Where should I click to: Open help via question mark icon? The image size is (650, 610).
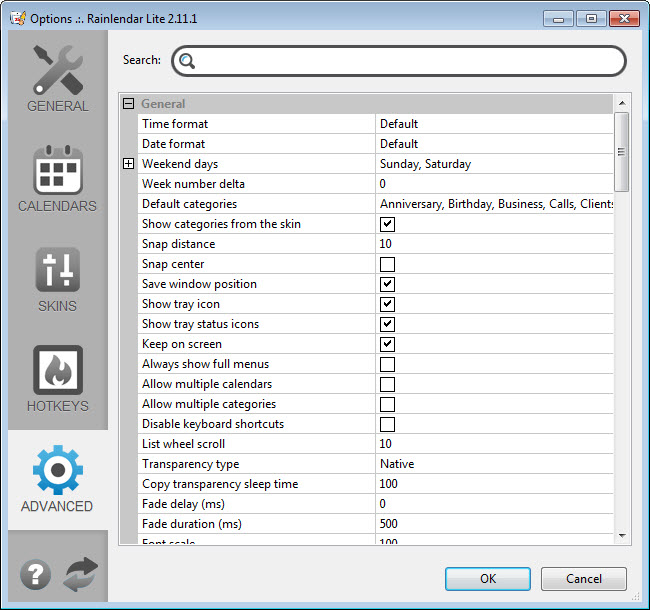coord(36,574)
